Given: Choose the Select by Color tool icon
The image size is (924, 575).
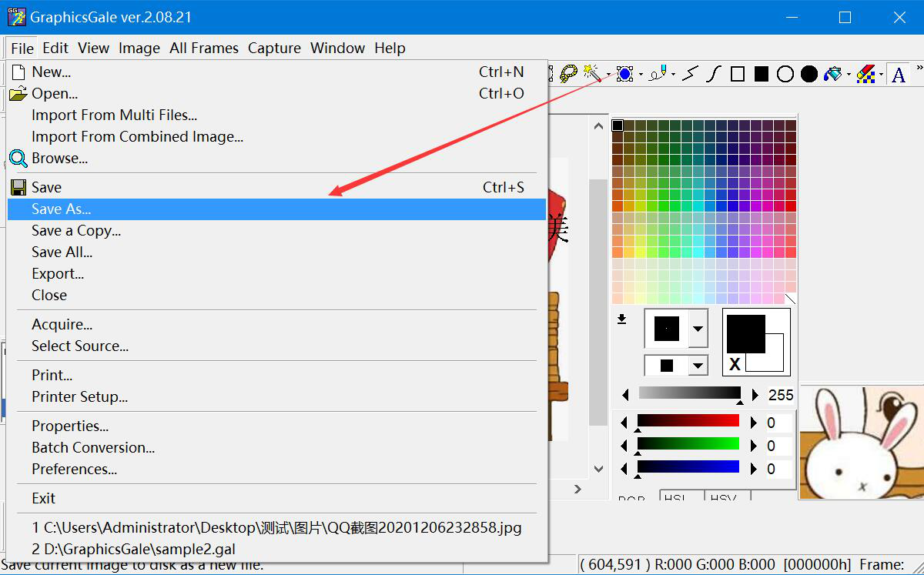Looking at the screenshot, I should [625, 74].
